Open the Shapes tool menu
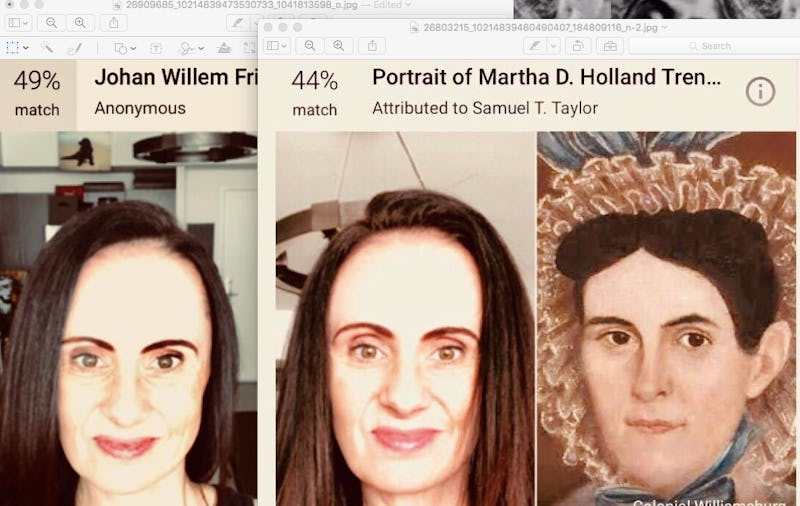 [124, 48]
